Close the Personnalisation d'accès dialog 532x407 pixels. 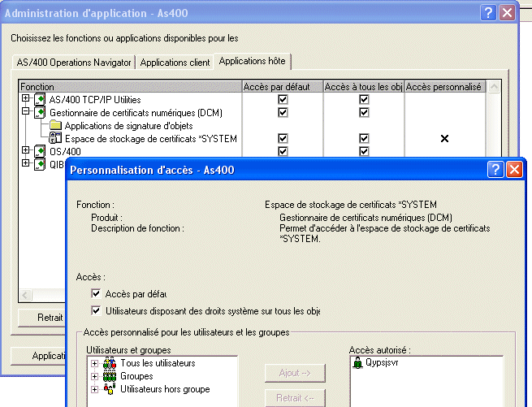pyautogui.click(x=514, y=169)
